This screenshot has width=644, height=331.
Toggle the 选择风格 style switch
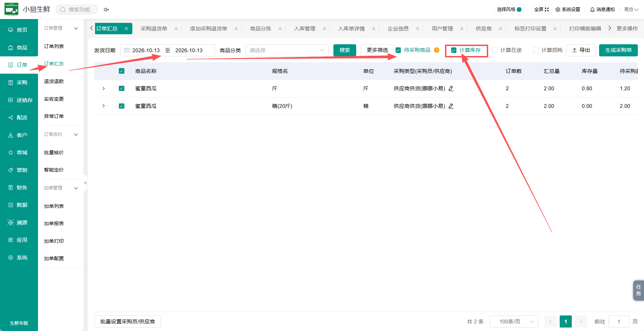[519, 10]
